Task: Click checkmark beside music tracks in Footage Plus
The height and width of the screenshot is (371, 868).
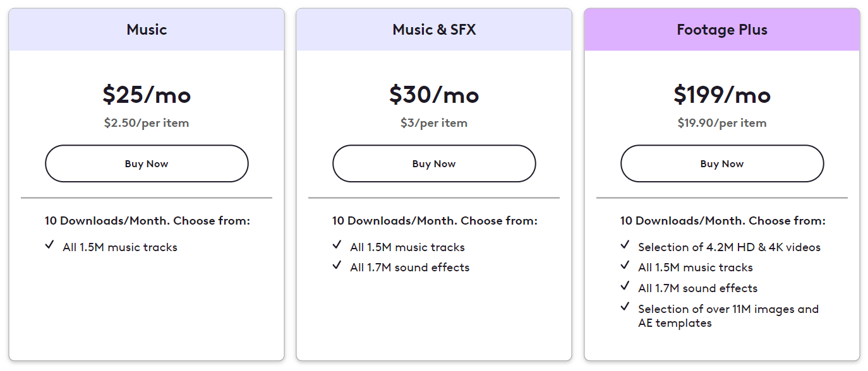Action: [625, 265]
